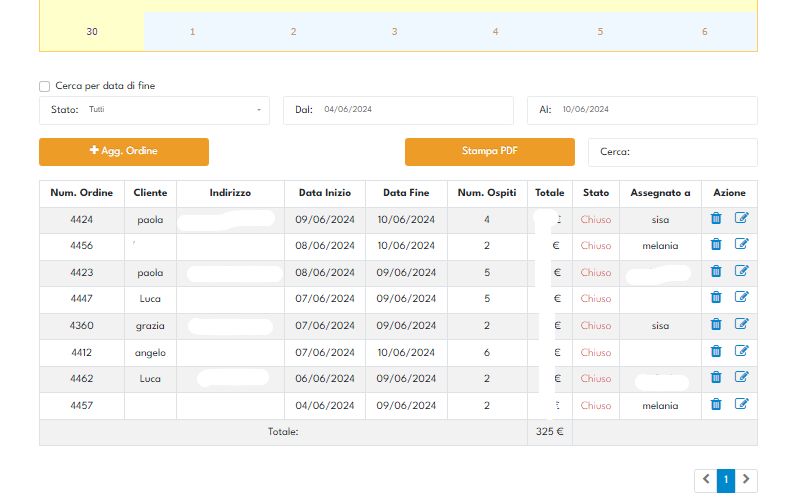Edit order 4457 via pencil icon
The height and width of the screenshot is (500, 800).
coord(741,404)
